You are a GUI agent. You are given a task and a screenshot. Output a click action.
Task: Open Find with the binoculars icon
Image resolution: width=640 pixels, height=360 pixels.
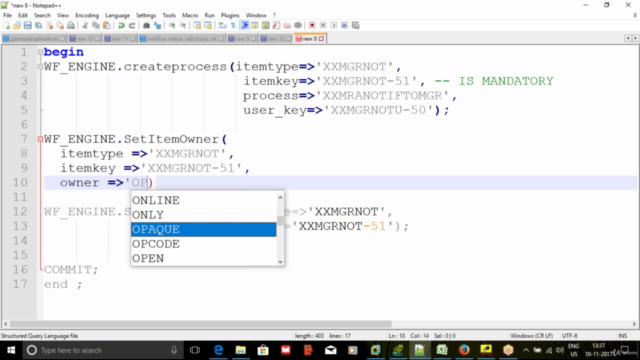146,25
